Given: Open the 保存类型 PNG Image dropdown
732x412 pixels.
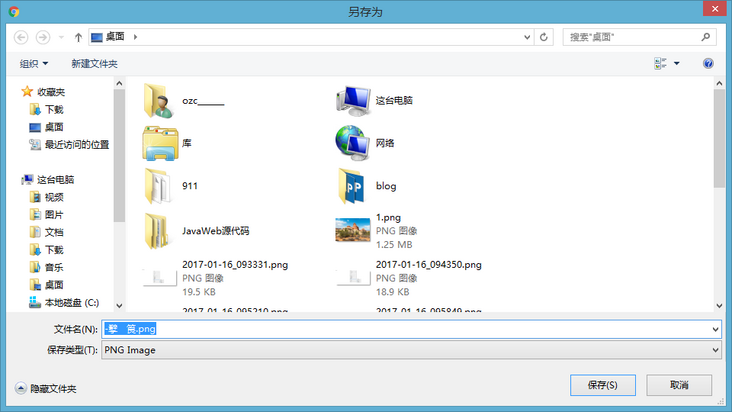Looking at the screenshot, I should [x=411, y=350].
